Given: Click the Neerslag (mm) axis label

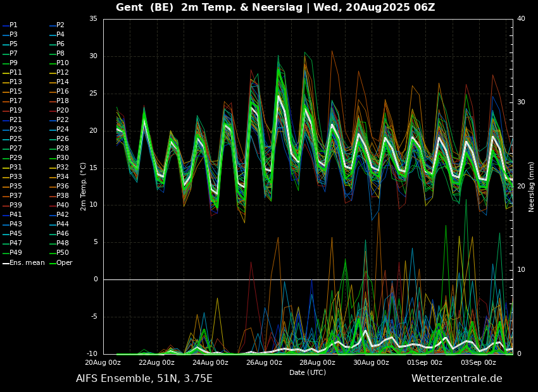Looking at the screenshot, I should pos(532,186).
